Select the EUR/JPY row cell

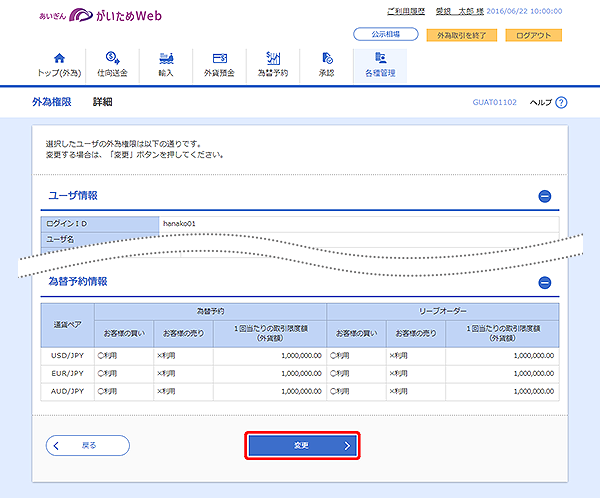coord(67,373)
